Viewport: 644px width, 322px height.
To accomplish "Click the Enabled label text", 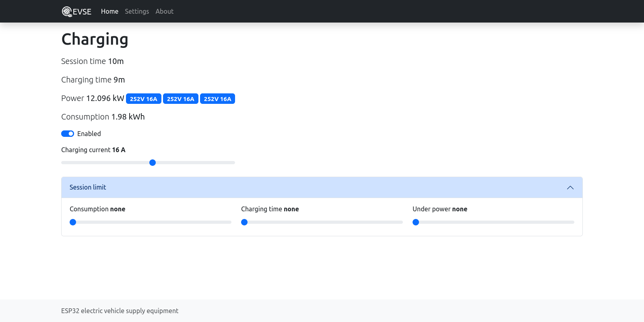I will tap(89, 134).
